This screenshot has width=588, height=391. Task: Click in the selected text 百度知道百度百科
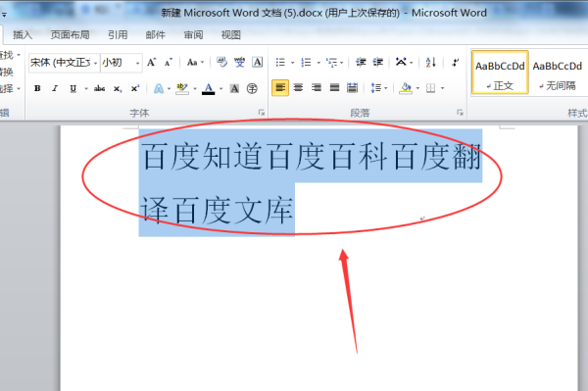tap(265, 157)
